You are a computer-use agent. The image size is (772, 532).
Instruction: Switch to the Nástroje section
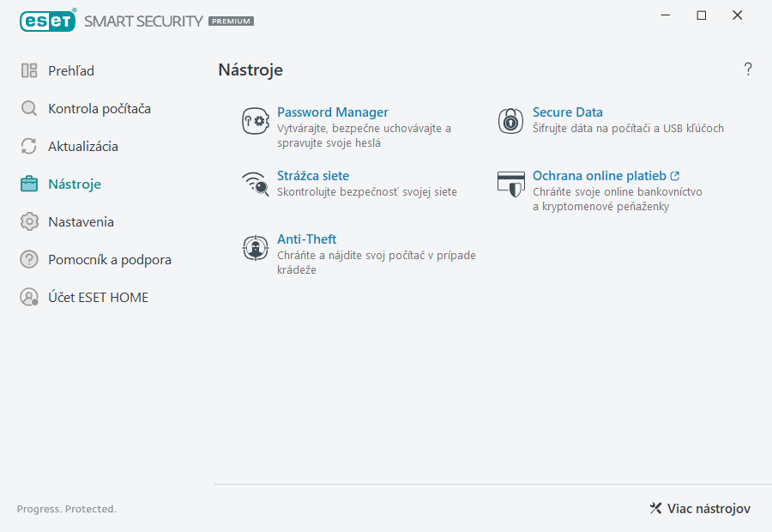click(73, 184)
